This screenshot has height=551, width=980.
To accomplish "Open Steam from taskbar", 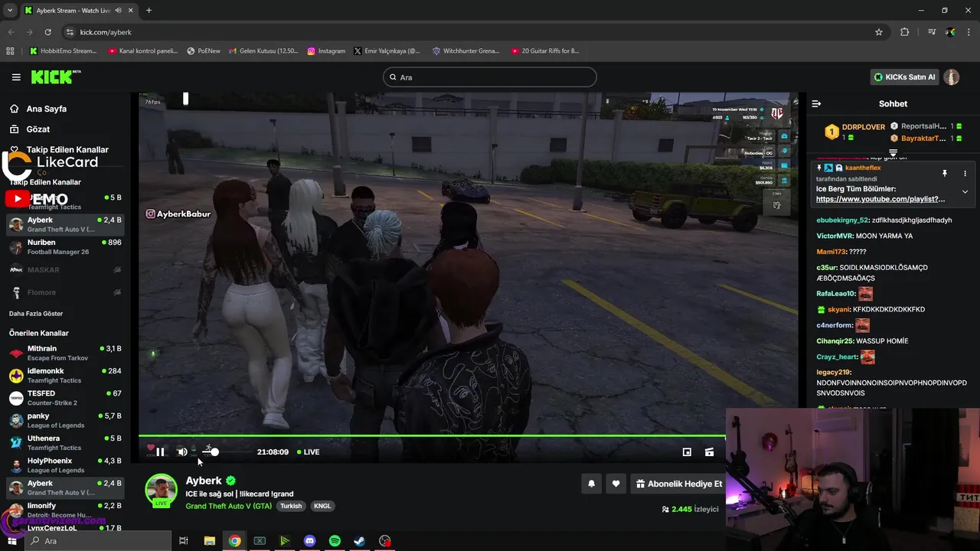I will point(359,541).
